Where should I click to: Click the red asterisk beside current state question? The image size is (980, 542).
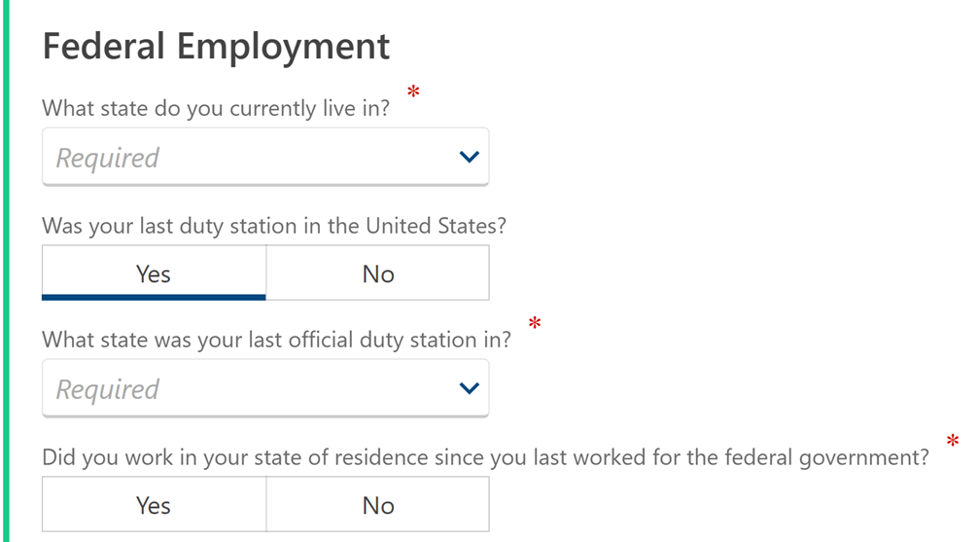point(413,93)
